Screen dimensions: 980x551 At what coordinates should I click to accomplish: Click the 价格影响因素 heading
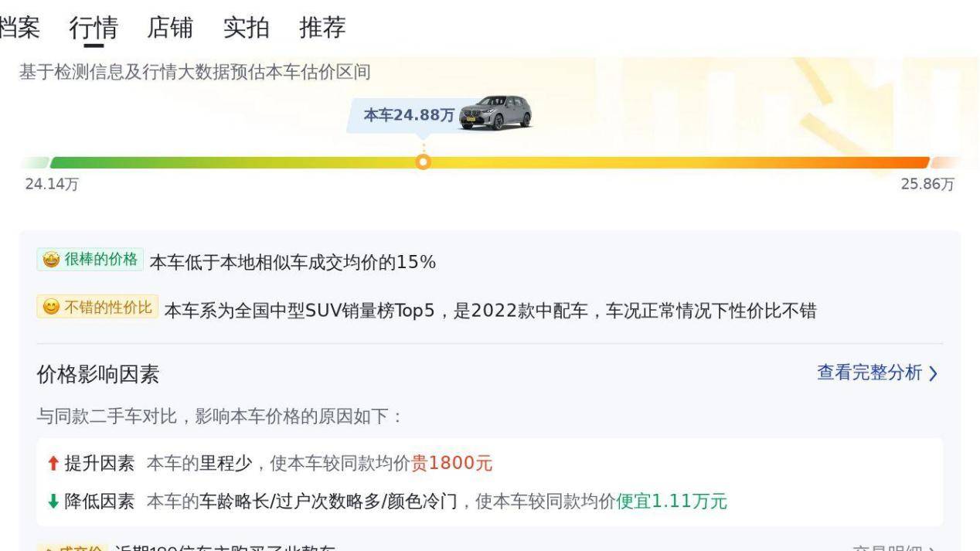pos(98,375)
